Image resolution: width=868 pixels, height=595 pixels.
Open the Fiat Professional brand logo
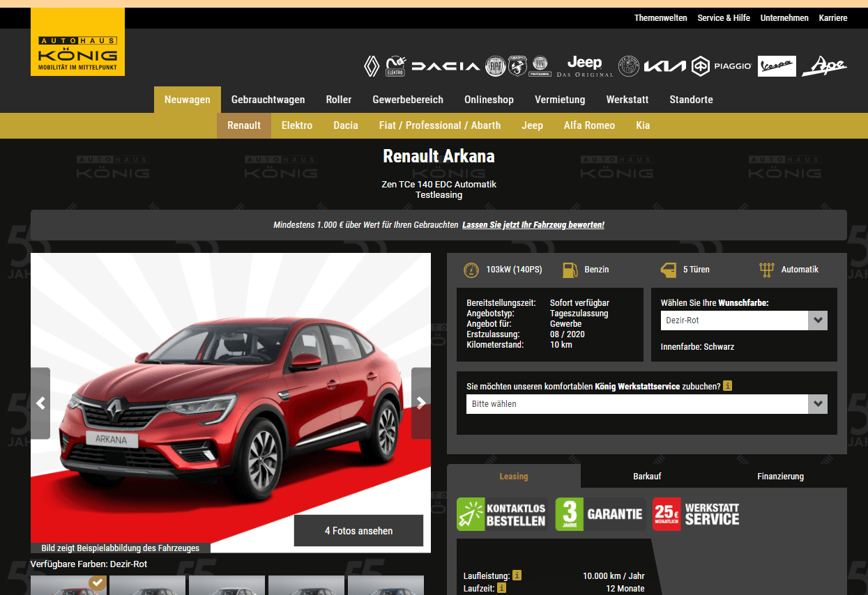tap(540, 66)
